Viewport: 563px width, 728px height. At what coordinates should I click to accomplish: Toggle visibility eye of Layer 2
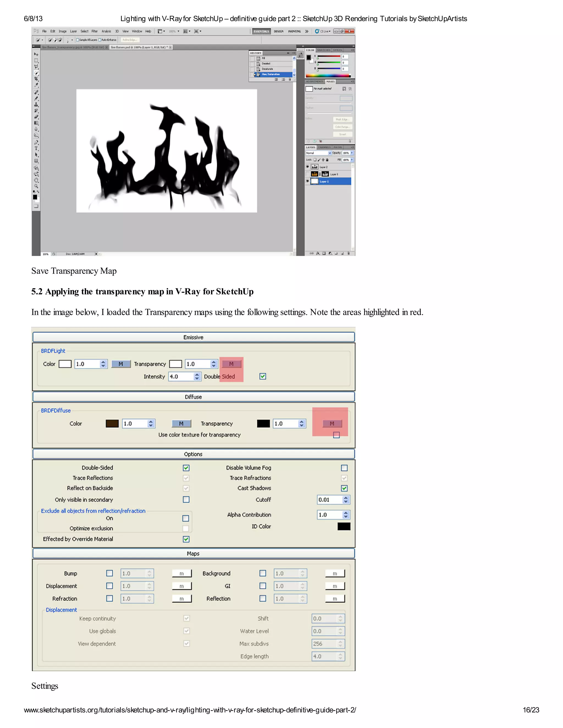[x=308, y=167]
